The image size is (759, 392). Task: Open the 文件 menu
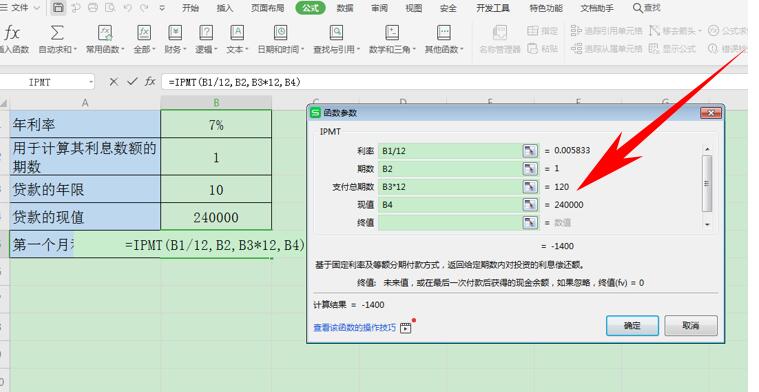point(19,8)
